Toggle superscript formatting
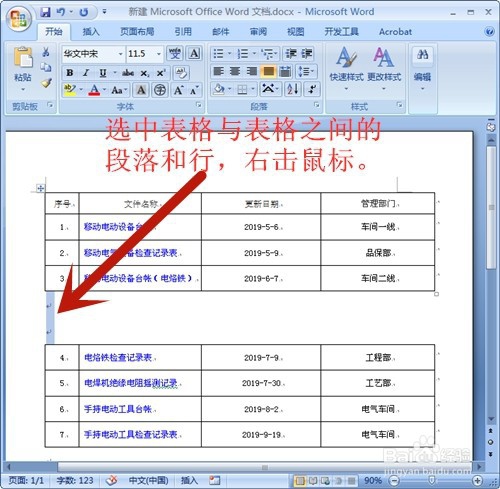The width and height of the screenshot is (500, 489). click(161, 73)
